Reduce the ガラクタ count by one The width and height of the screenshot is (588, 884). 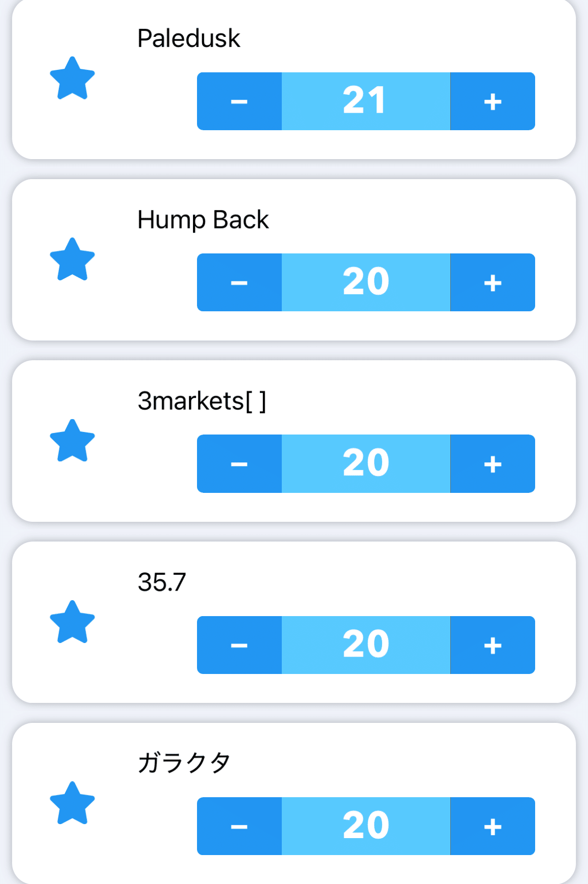239,826
